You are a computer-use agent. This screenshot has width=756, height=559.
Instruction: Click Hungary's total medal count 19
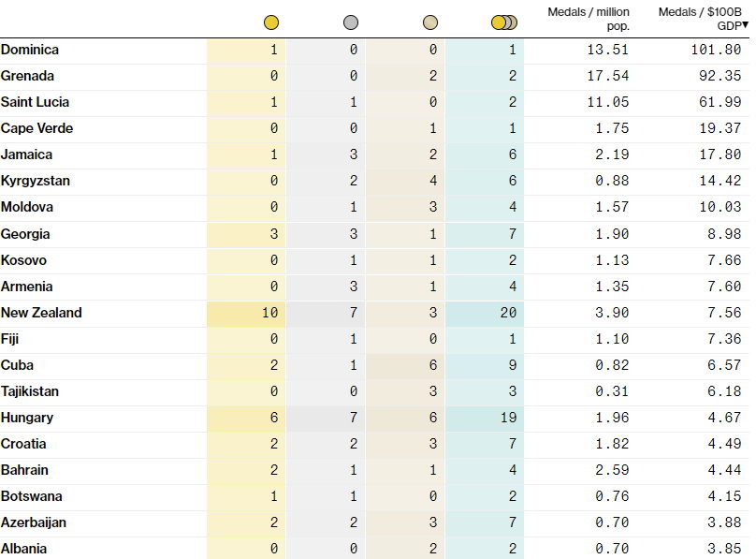[508, 418]
